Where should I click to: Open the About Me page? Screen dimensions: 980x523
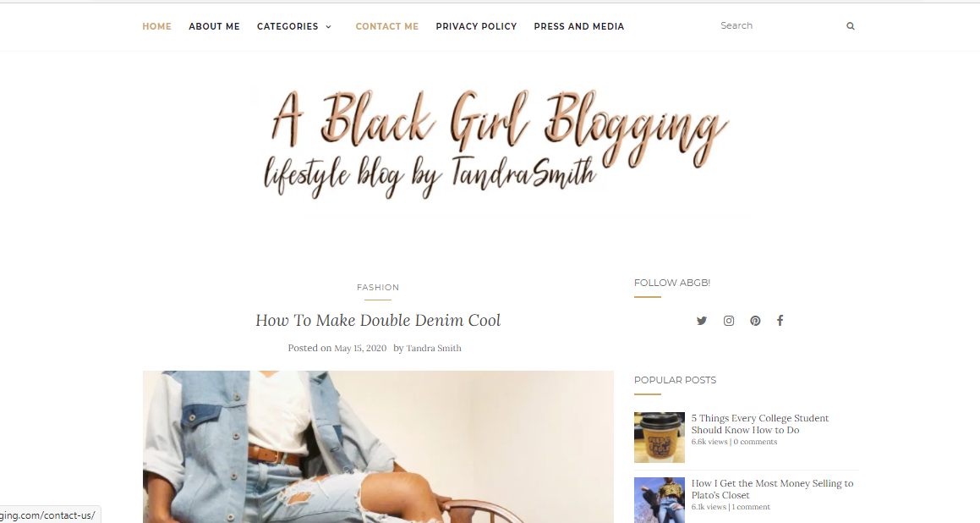215,26
